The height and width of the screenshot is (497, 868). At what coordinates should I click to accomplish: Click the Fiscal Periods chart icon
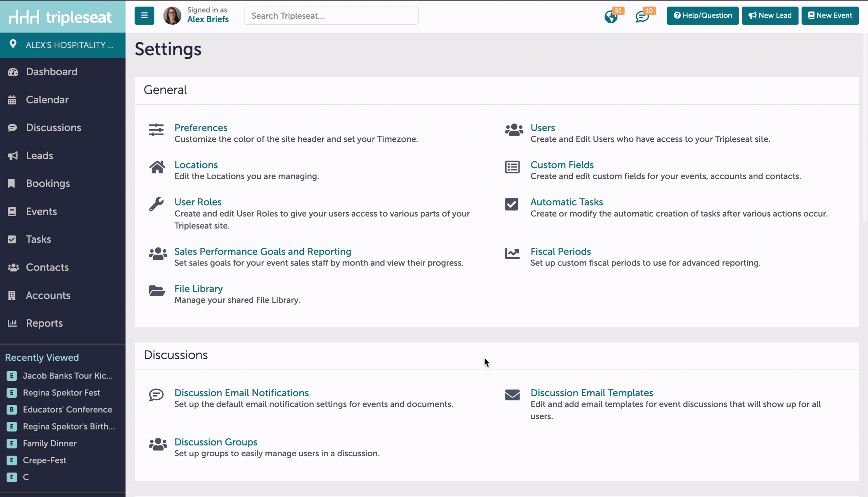512,254
